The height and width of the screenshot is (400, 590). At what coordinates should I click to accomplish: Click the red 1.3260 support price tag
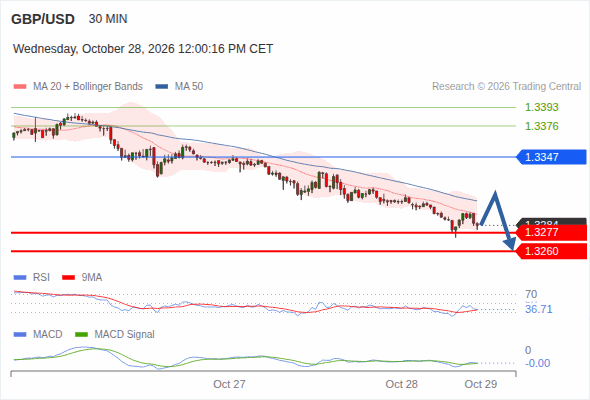(551, 251)
